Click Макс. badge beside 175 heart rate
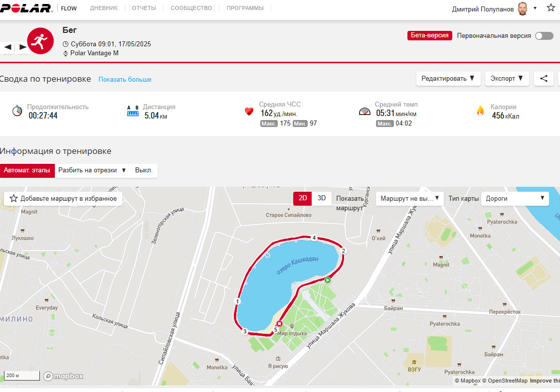 coord(269,124)
